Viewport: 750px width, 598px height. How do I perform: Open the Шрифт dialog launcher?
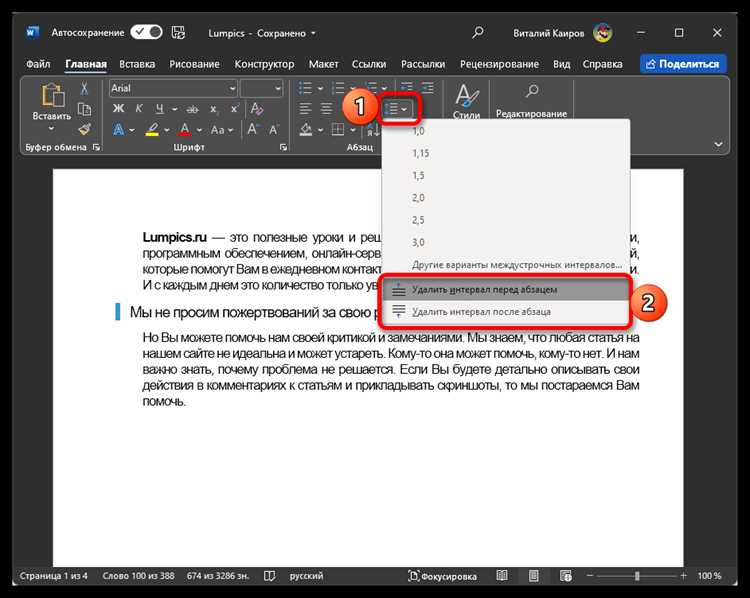click(x=284, y=147)
